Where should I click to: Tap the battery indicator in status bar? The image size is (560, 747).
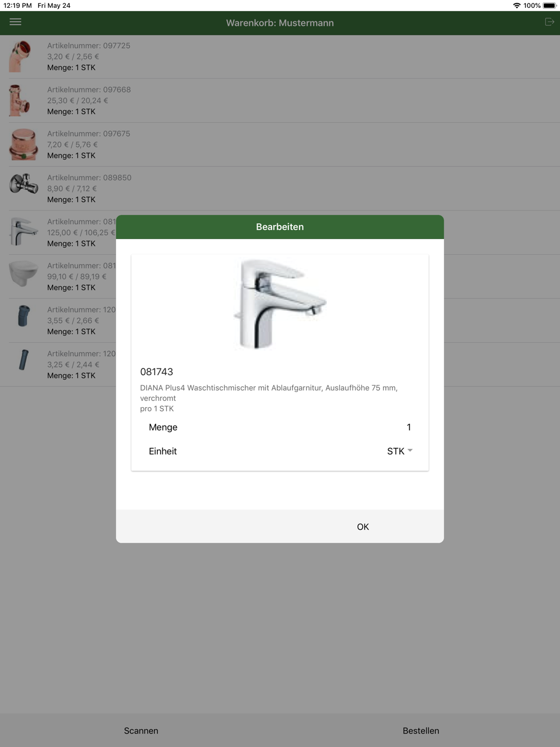coord(549,6)
